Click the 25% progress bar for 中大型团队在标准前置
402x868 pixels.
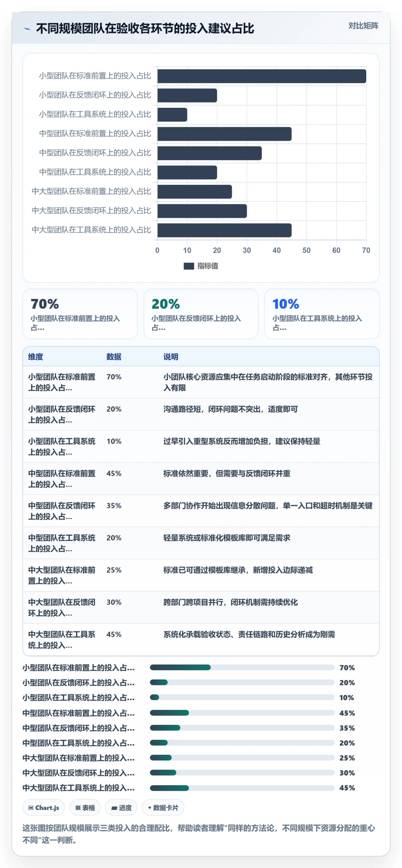242,757
